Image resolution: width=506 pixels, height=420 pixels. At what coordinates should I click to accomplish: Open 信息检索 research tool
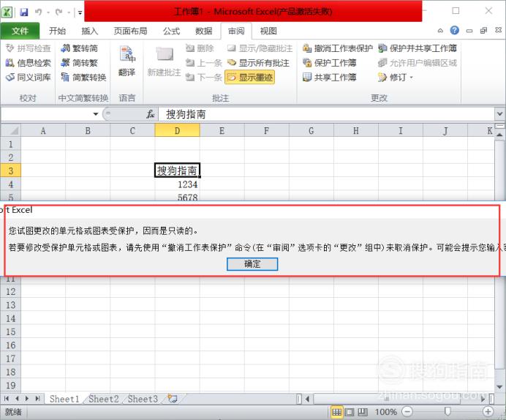(x=29, y=63)
